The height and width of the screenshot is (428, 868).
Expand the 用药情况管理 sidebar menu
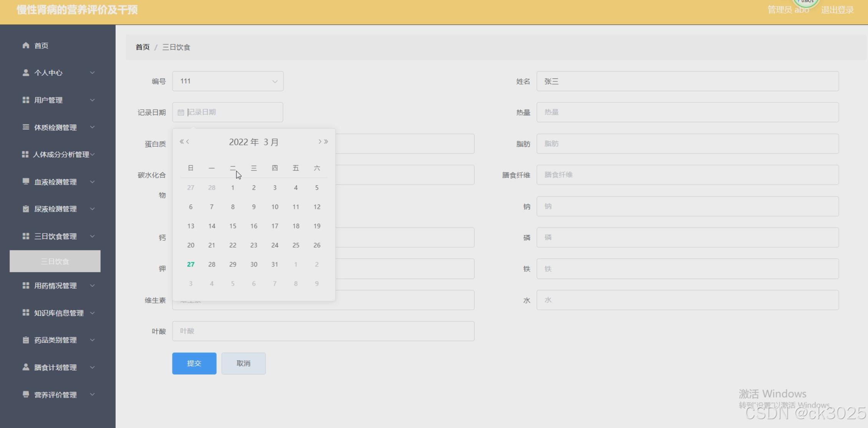pyautogui.click(x=58, y=286)
